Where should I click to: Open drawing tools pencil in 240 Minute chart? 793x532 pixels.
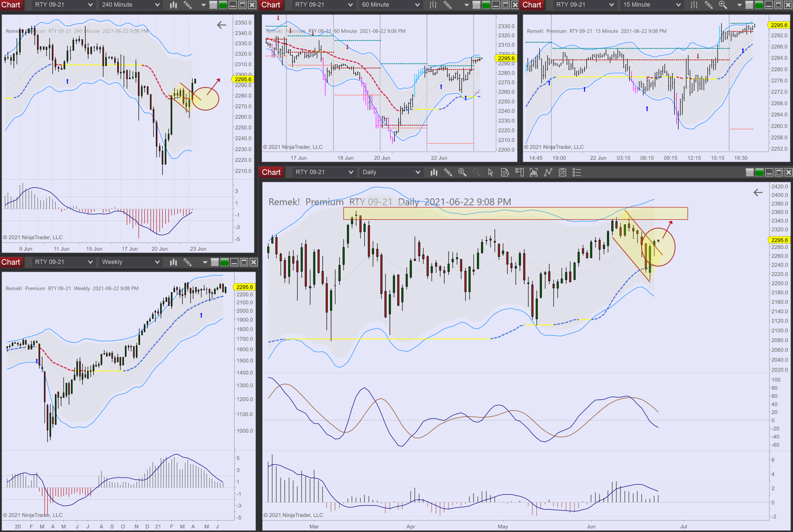point(187,5)
